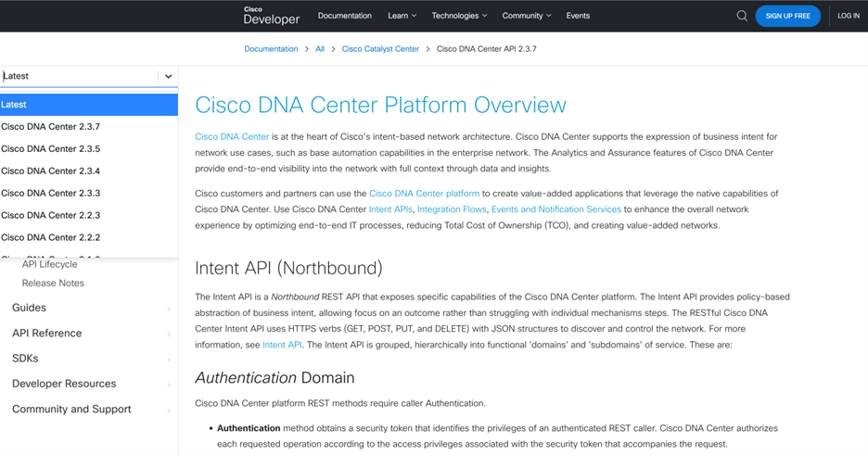
Task: Go to Documentation breadcrumb
Action: pos(271,49)
